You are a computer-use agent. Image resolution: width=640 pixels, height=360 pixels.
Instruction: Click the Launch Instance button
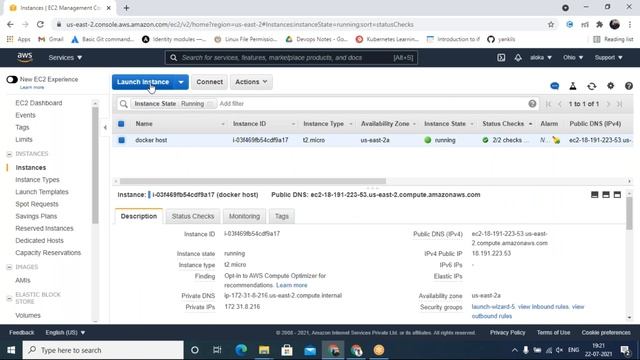(x=143, y=82)
